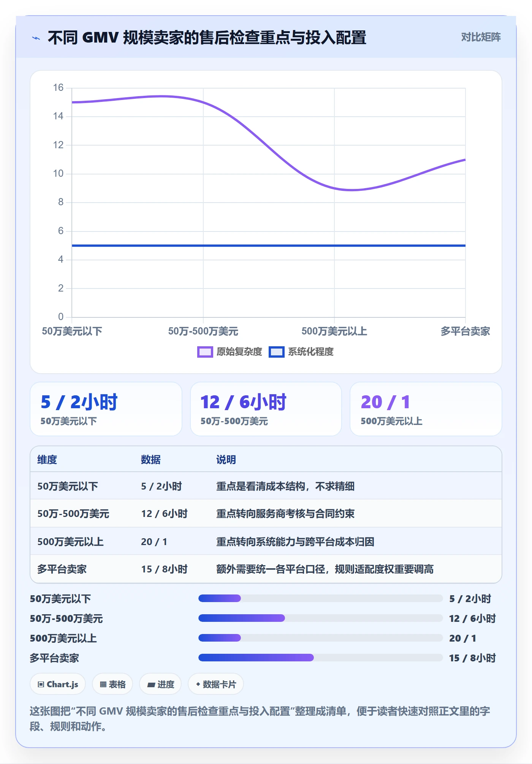This screenshot has width=532, height=764.
Task: Toggle the 原始复杂度 legend swatch
Action: pos(205,352)
